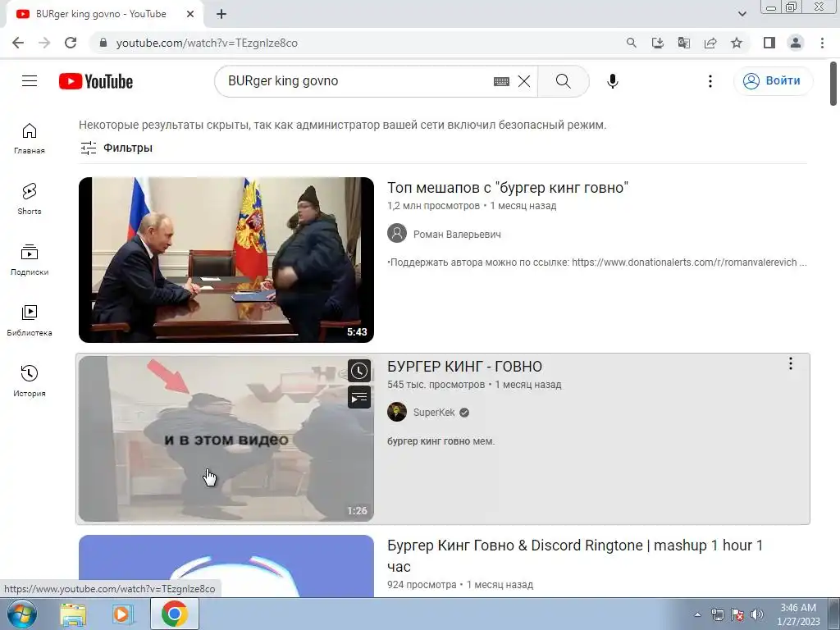Click the Action Center flag icon
Screen dimensions: 840x630
click(737, 614)
